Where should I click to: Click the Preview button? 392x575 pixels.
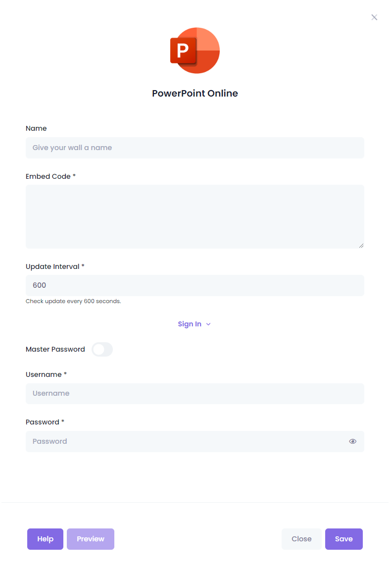pos(91,539)
